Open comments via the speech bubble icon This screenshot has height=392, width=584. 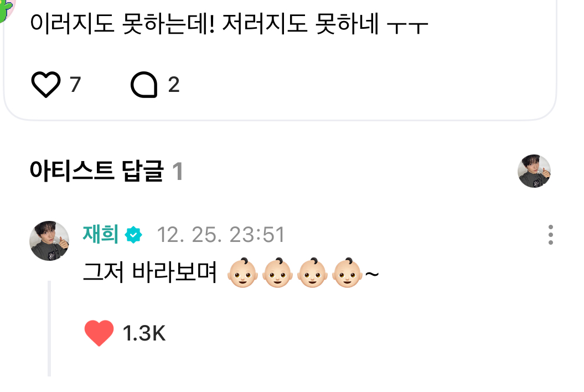click(x=144, y=85)
